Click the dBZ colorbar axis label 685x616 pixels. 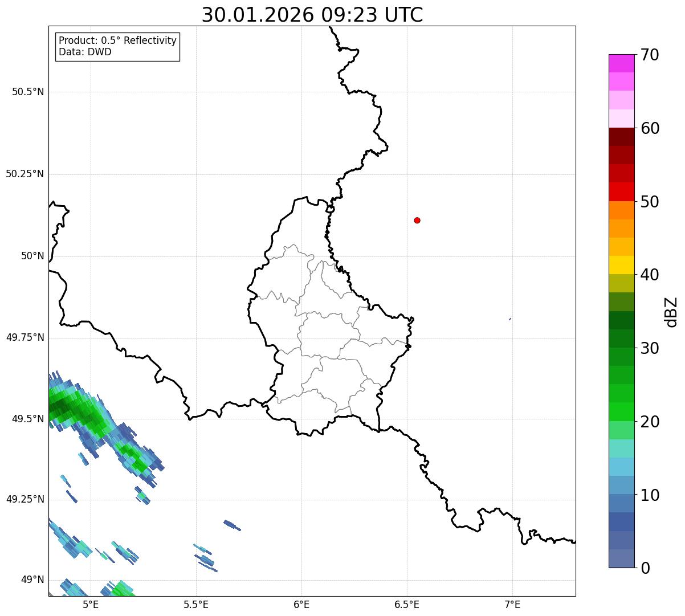pos(671,312)
